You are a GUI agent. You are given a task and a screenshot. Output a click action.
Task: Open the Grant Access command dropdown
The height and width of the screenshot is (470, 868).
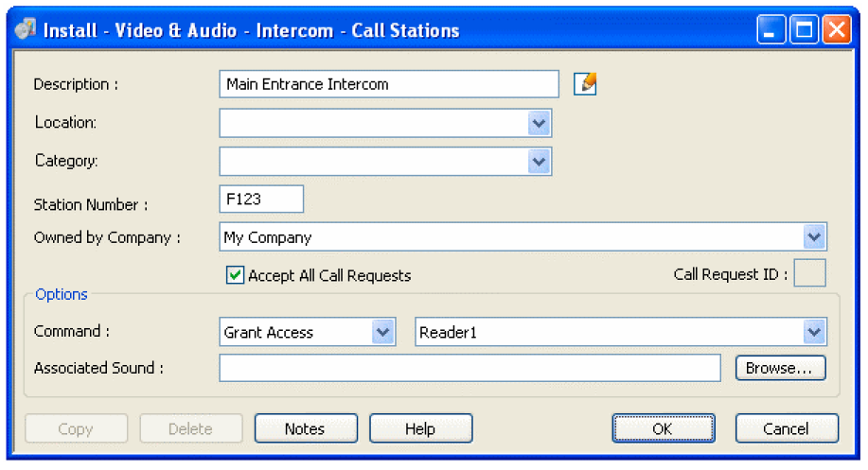383,332
